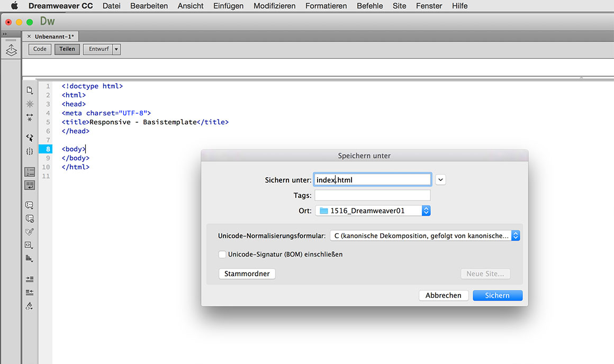Open the Entwurf view dropdown arrow
Viewport: 614px width, 364px height.
click(116, 49)
